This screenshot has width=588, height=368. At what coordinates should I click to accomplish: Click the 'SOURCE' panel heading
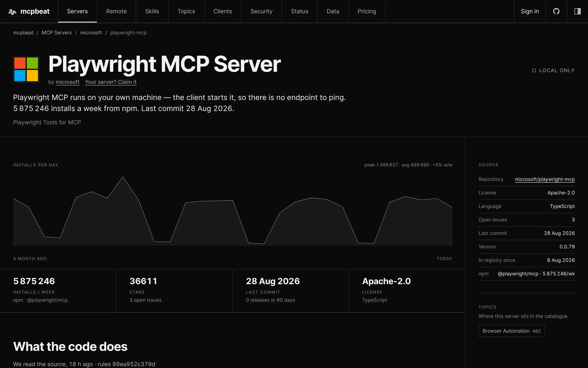coord(488,165)
